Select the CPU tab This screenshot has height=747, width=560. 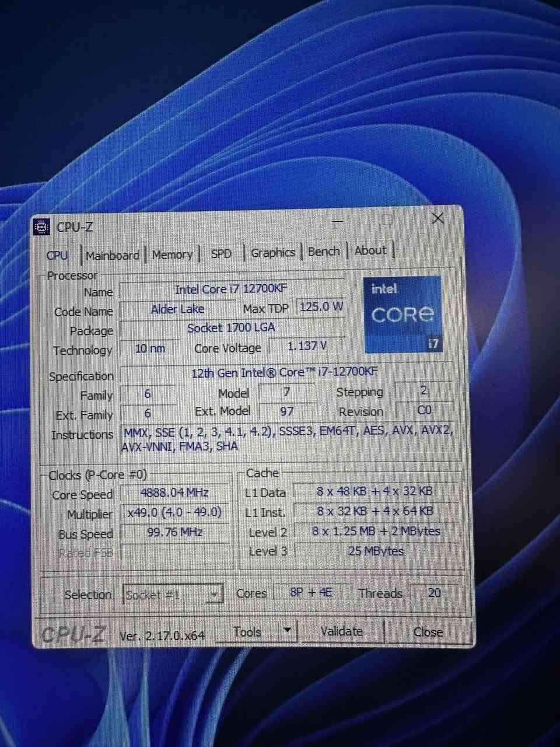(57, 256)
